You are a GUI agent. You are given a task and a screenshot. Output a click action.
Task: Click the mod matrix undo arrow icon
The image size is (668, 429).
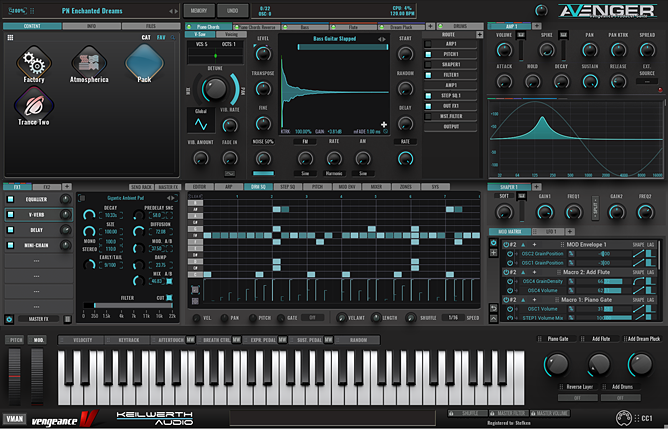tap(493, 308)
